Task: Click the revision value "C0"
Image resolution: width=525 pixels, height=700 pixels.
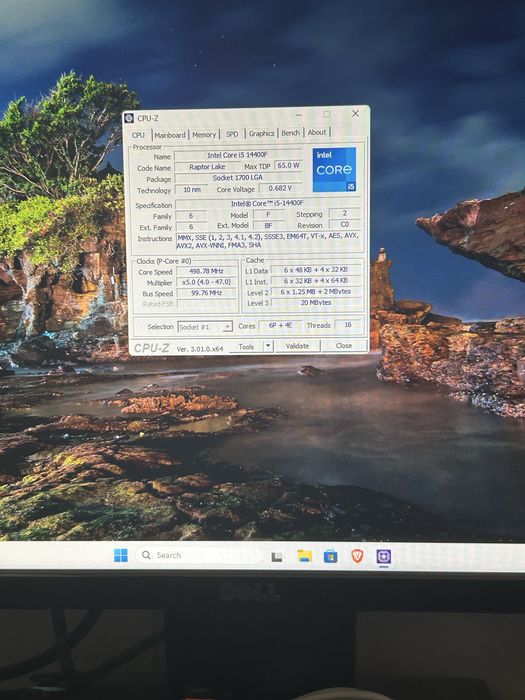Action: (x=345, y=224)
